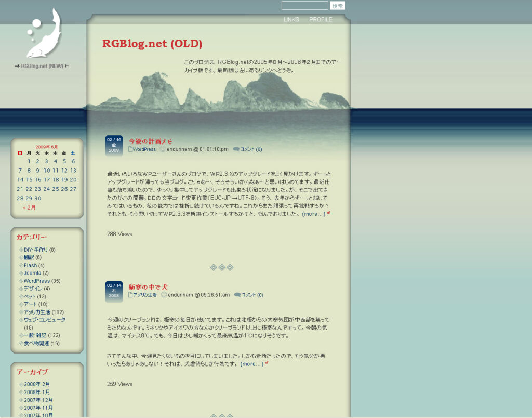Expand first post with (more...) link
This screenshot has height=418, width=532.
[313, 214]
